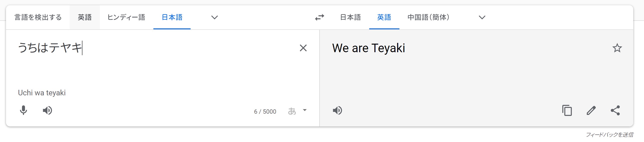
Task: Select 日本語 as the target language
Action: coord(350,17)
